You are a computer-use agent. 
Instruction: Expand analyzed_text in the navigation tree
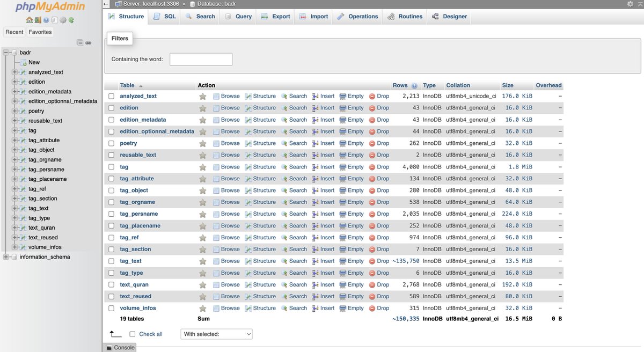point(15,72)
